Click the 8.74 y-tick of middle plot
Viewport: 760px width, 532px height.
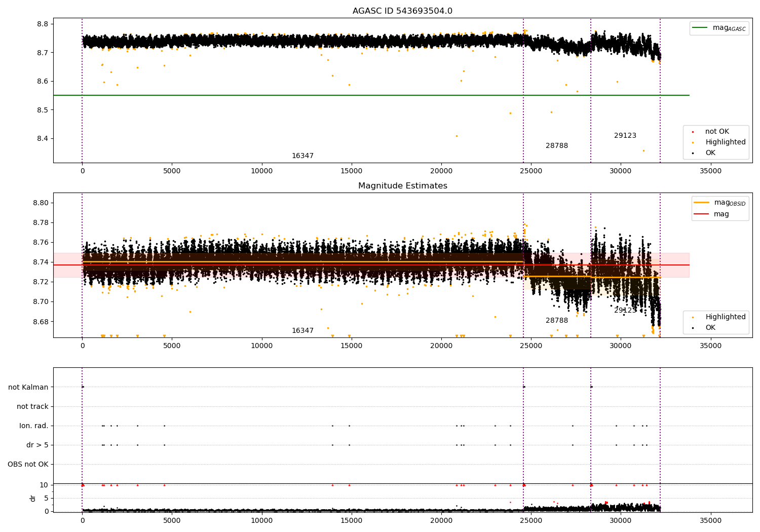[x=41, y=262]
